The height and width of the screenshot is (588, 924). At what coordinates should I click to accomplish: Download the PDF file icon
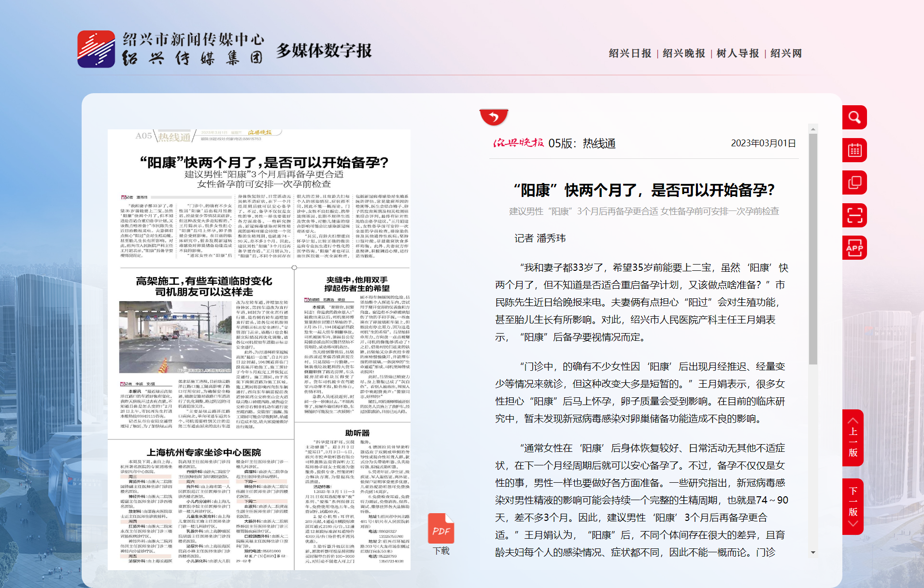tap(441, 528)
